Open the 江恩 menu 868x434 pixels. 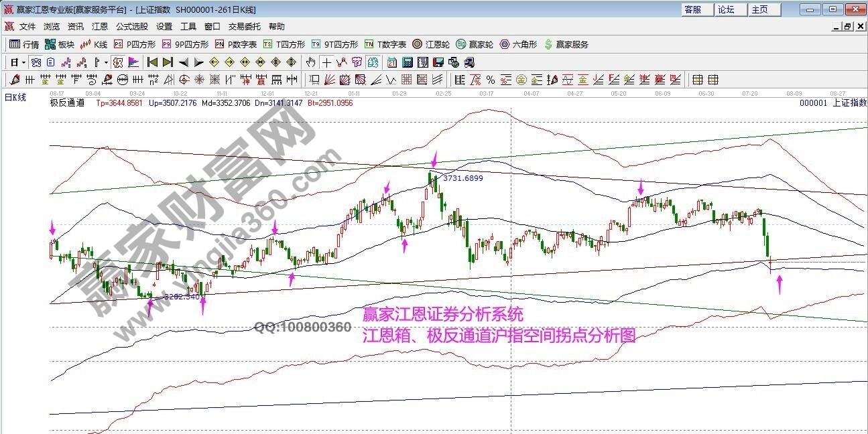pos(99,26)
